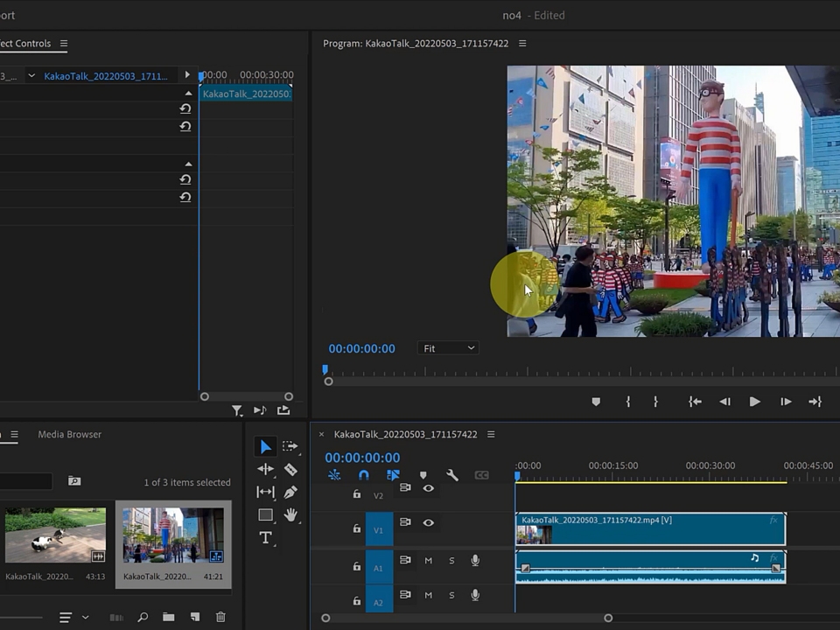840x630 pixels.
Task: Click the Mark Out button
Action: [655, 402]
